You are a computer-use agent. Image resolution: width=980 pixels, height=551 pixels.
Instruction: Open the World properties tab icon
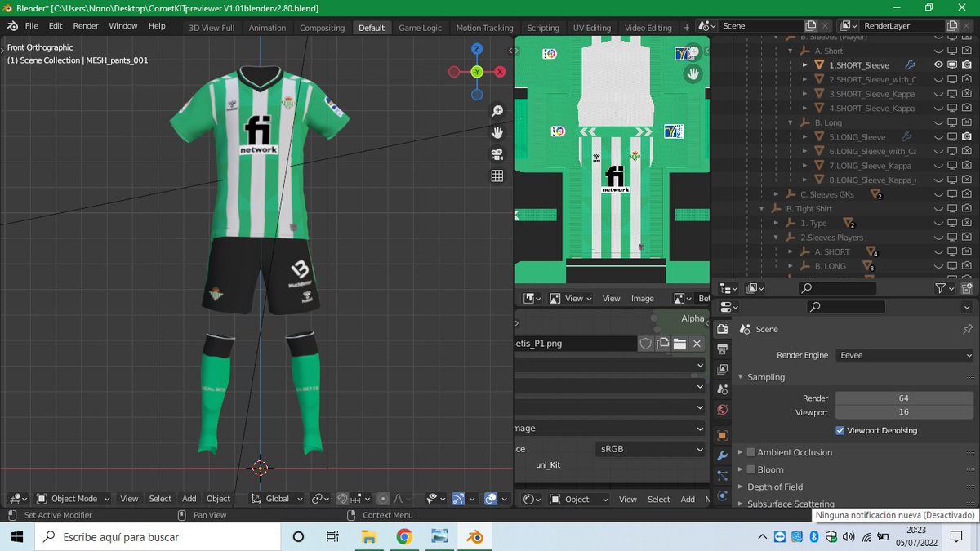click(x=722, y=410)
